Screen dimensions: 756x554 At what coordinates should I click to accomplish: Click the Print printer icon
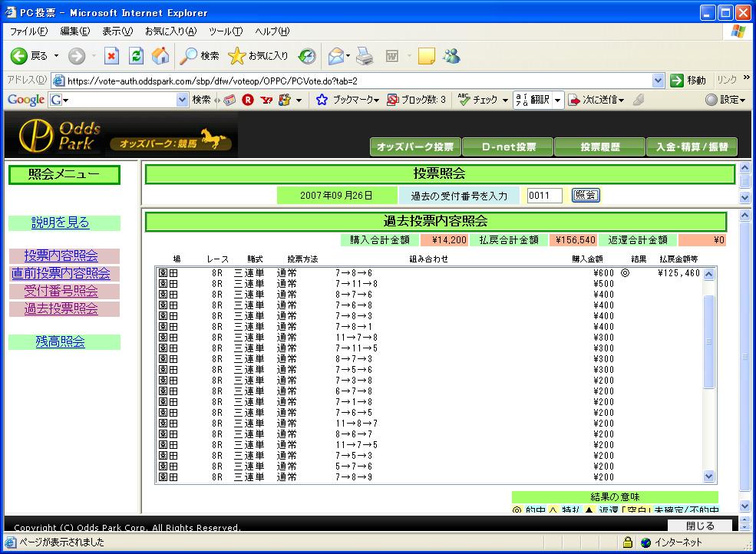click(365, 57)
